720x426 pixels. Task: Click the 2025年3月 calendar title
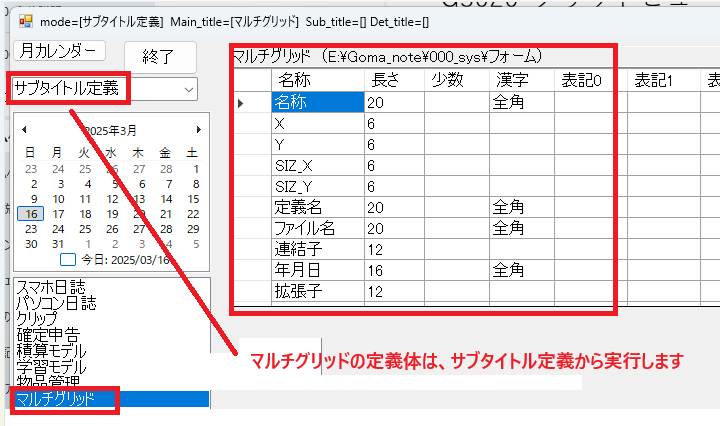coord(110,130)
